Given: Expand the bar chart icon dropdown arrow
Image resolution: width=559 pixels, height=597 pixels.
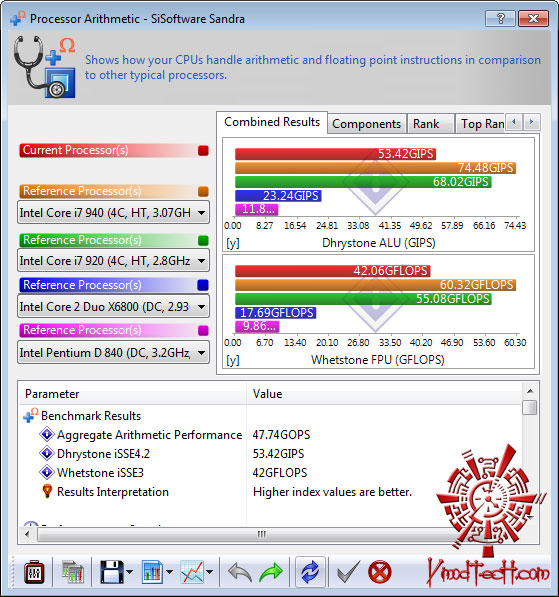Looking at the screenshot, I should (169, 572).
